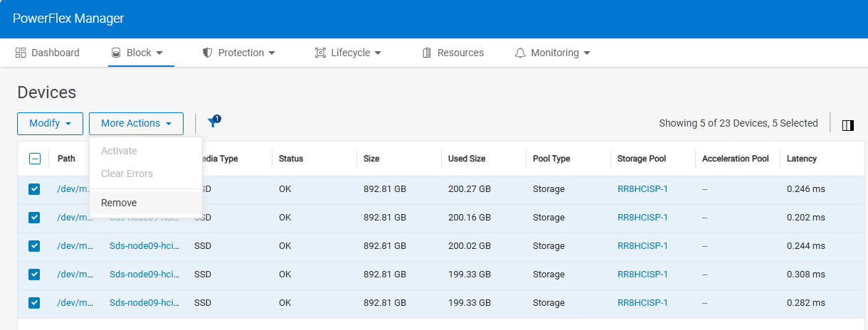Screen dimensions: 868x330
Task: Go to the Dashboard tab
Action: 47,53
